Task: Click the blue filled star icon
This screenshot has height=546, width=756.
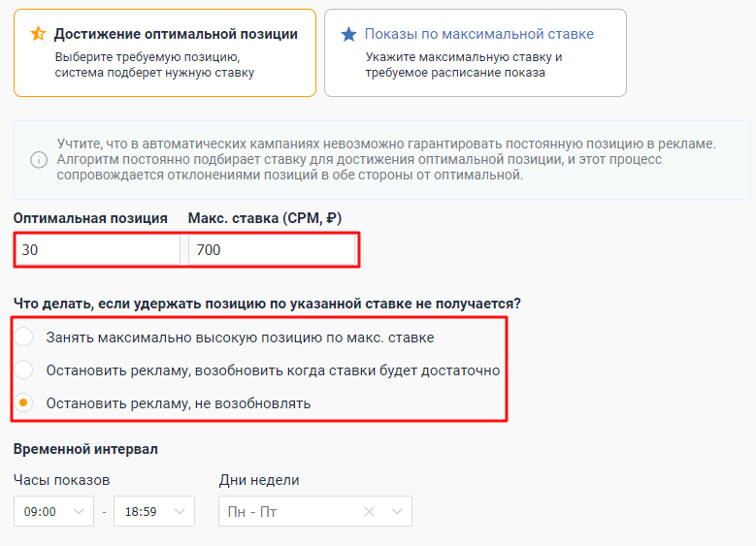Action: pos(348,34)
